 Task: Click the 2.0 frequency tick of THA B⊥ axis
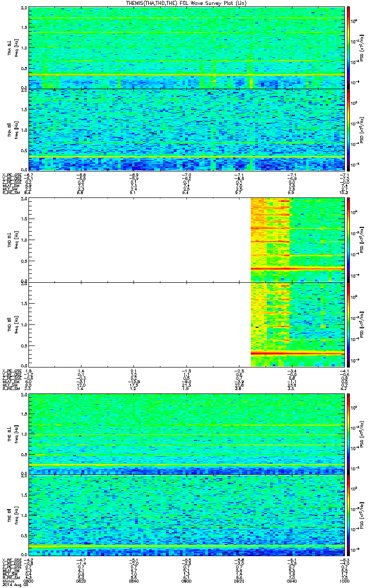(x=25, y=9)
